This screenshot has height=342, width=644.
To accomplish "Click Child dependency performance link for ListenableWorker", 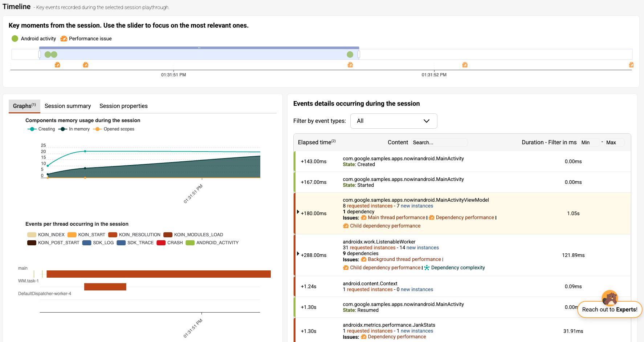I will pyautogui.click(x=385, y=268).
